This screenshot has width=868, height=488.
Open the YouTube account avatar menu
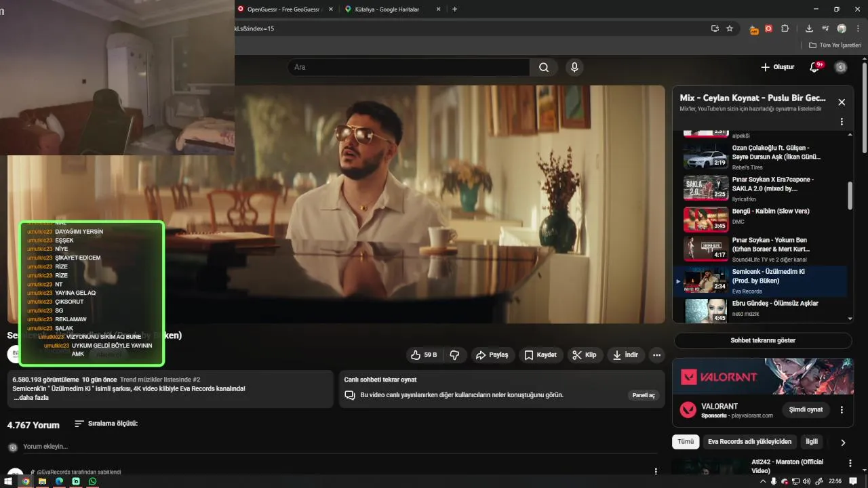(x=841, y=67)
